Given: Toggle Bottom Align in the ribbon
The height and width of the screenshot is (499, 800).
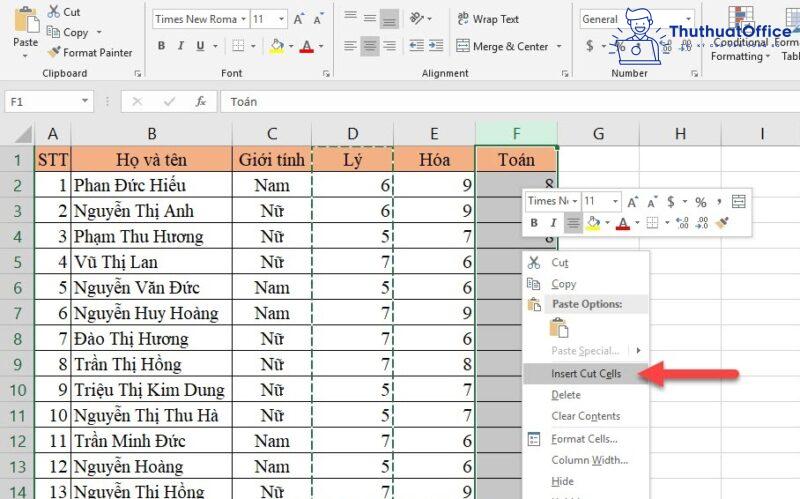Looking at the screenshot, I should pyautogui.click(x=389, y=19).
